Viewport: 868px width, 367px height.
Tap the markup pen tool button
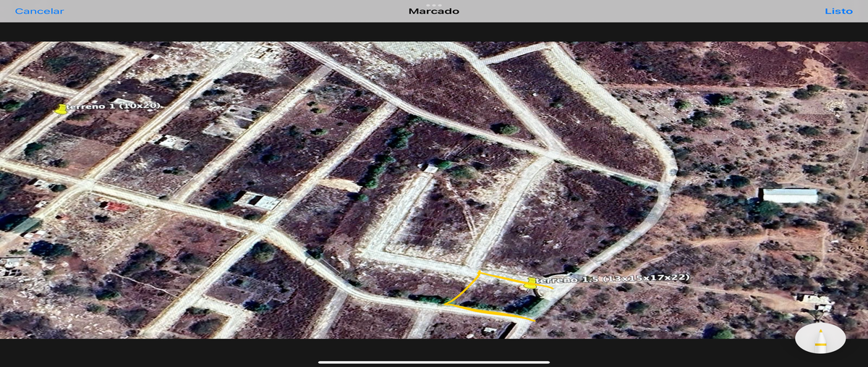coord(820,339)
